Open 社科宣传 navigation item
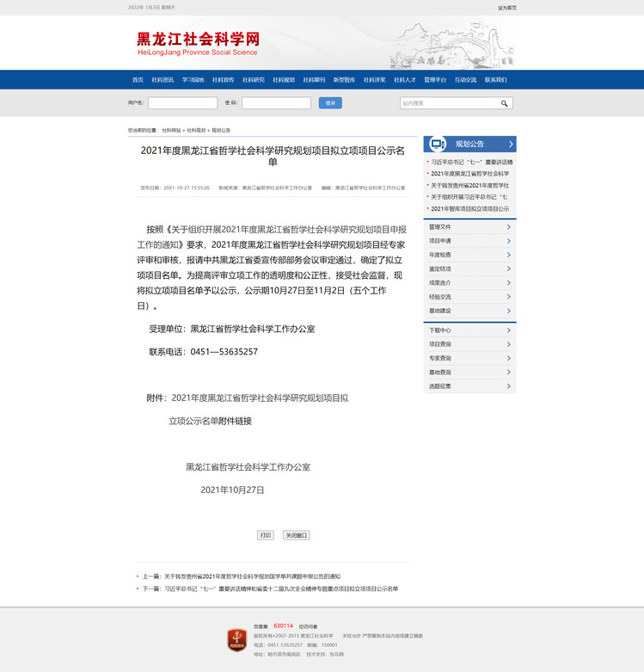Viewport: 644px width, 672px height. coord(223,80)
